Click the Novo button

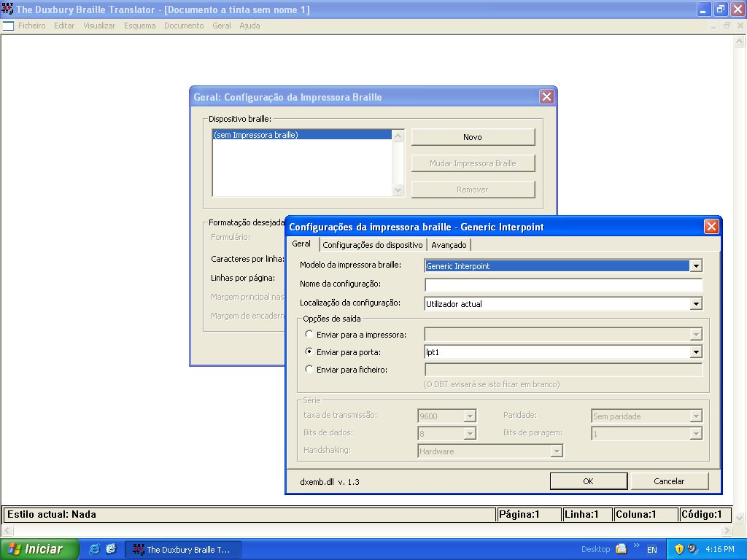(473, 137)
